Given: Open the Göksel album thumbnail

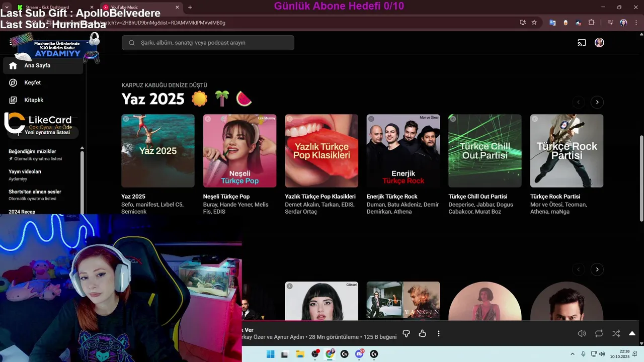Looking at the screenshot, I should pos(321,301).
